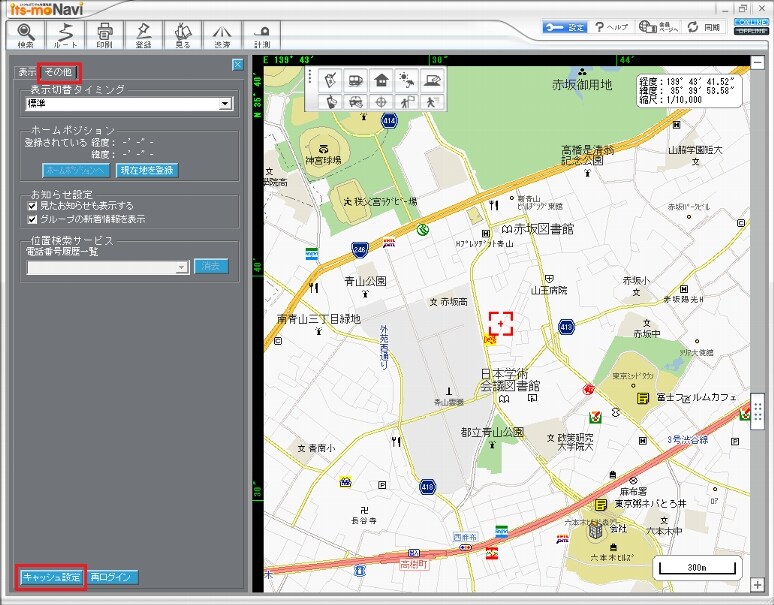Click the 都立青山公園 label on map
Screen dimensions: 774x605
(x=492, y=432)
